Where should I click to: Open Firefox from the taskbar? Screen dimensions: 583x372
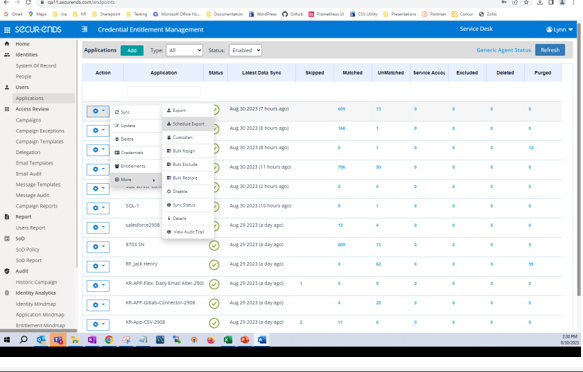tap(211, 340)
